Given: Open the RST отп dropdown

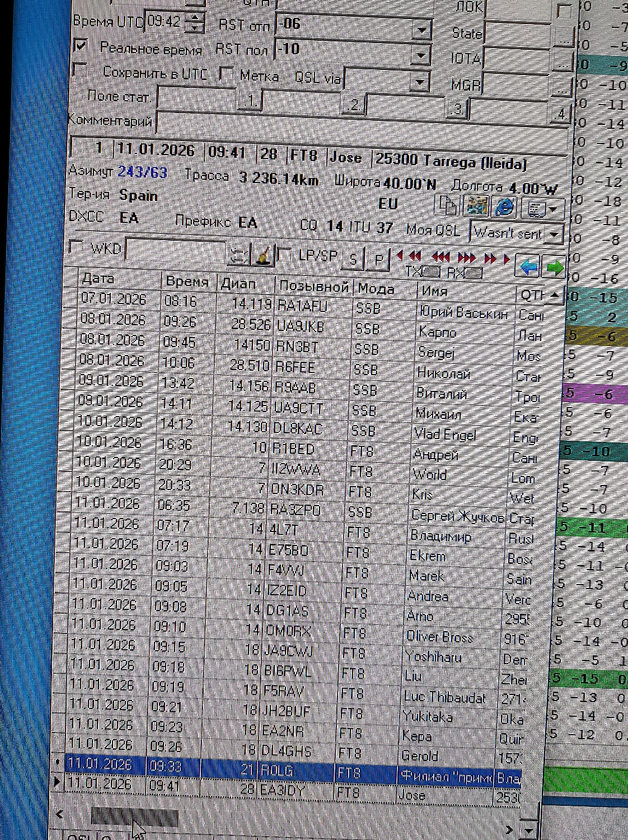Looking at the screenshot, I should (x=421, y=29).
